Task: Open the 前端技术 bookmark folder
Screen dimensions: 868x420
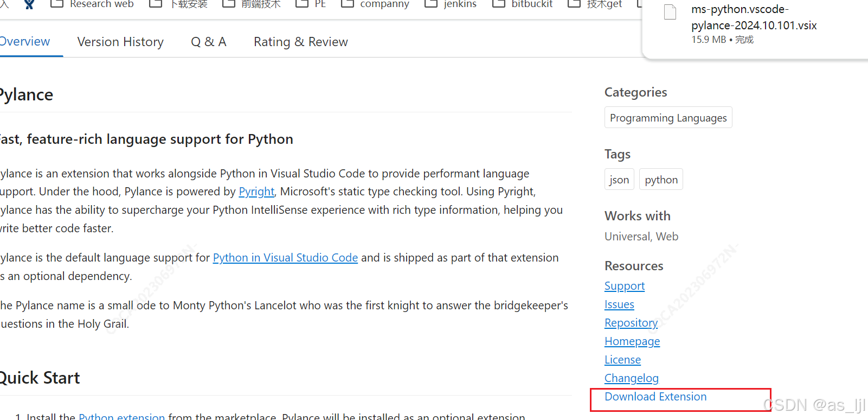Action: coord(252,4)
